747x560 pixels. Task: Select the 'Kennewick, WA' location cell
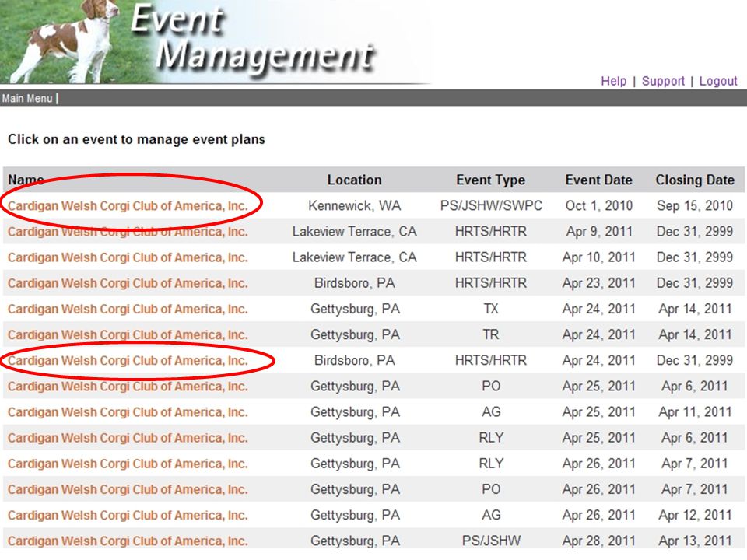355,205
